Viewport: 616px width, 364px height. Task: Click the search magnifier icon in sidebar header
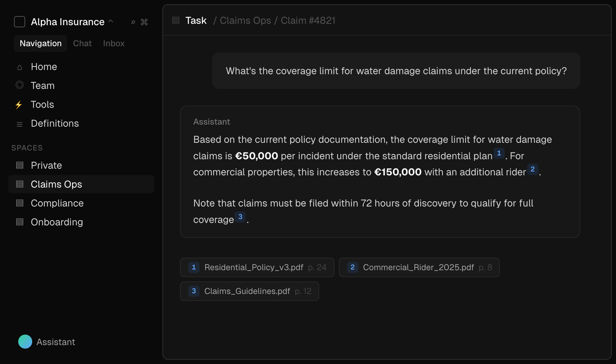(x=133, y=22)
